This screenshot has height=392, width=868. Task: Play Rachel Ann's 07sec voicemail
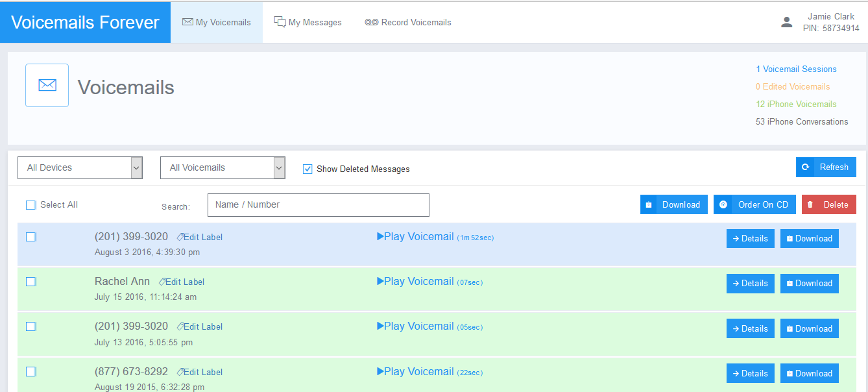pyautogui.click(x=415, y=282)
